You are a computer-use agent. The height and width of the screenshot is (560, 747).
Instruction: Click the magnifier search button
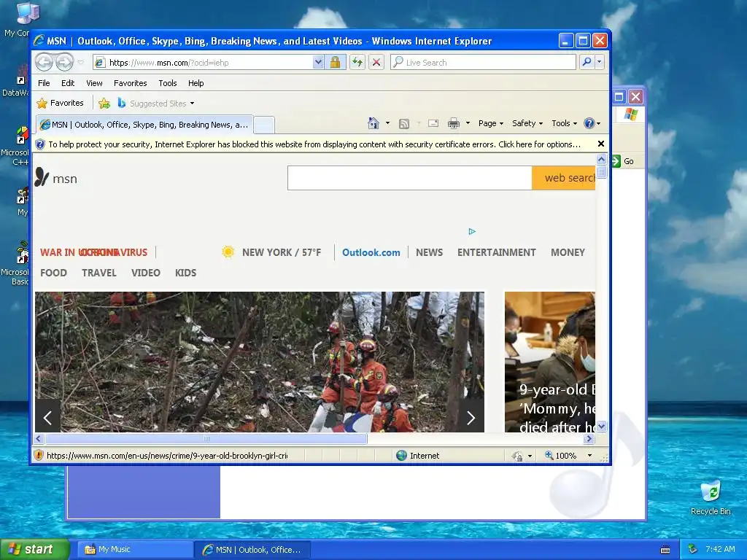coord(587,63)
